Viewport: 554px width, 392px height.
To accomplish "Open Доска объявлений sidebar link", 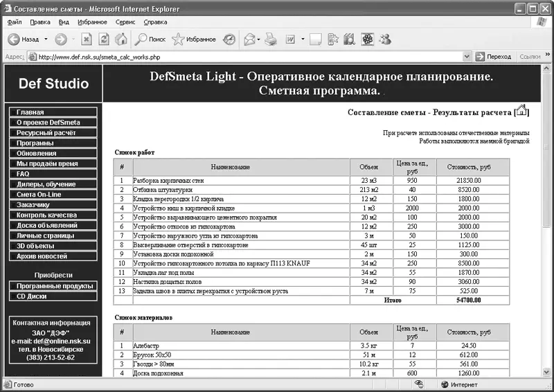I will (53, 225).
